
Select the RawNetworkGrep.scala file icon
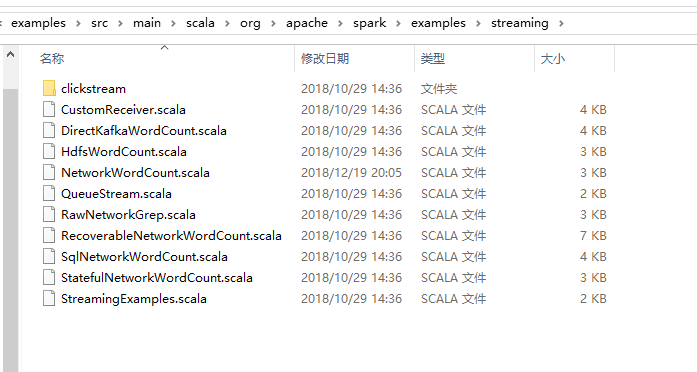(49, 214)
